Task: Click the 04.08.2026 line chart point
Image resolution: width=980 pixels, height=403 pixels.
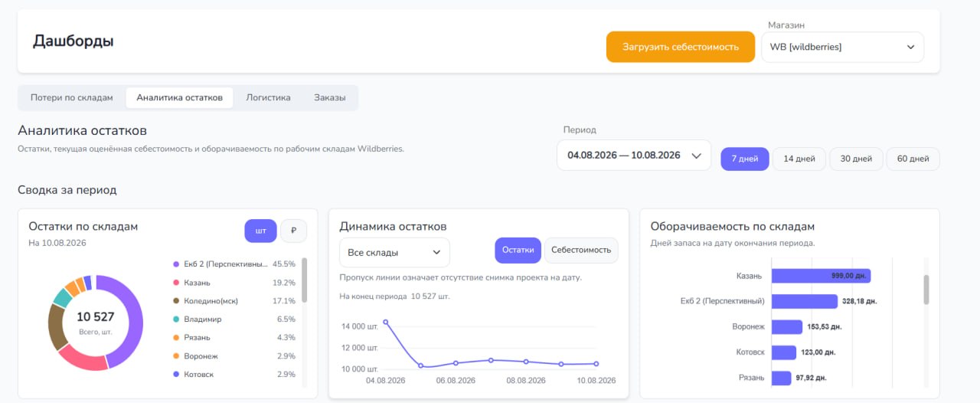Action: pyautogui.click(x=385, y=323)
